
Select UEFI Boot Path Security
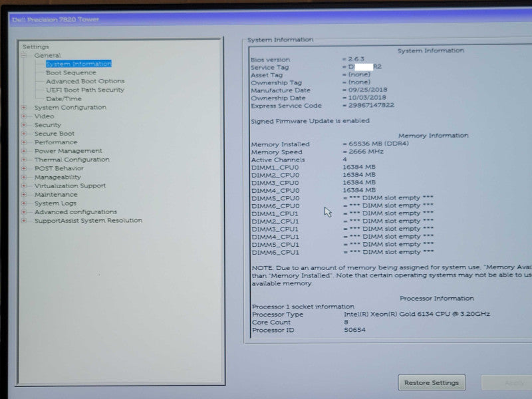pos(85,90)
